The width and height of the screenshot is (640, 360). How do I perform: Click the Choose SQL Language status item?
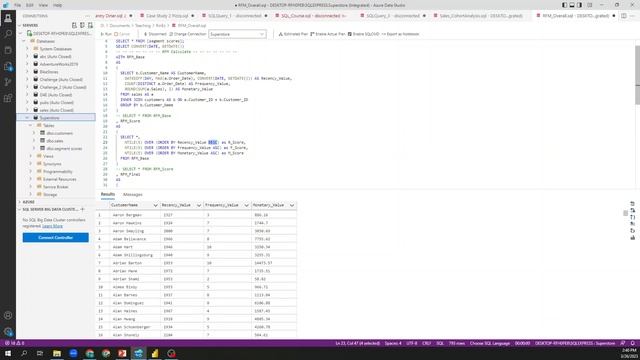point(490,343)
